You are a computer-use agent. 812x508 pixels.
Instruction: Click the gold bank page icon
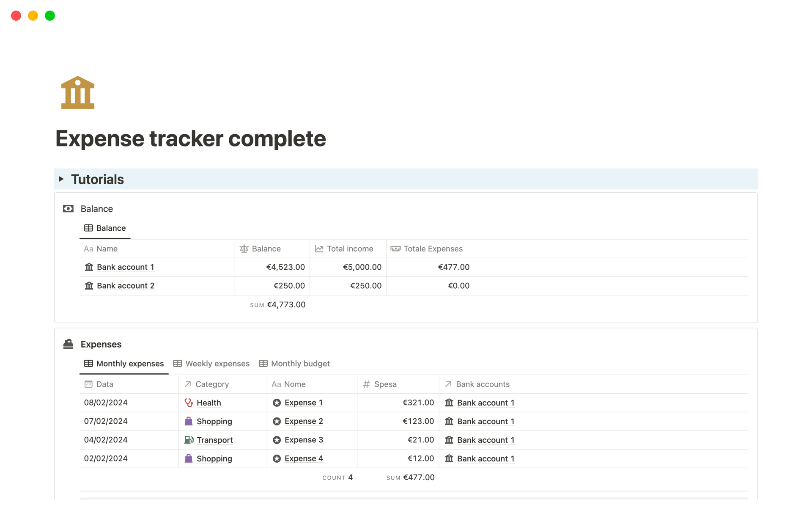[x=77, y=93]
